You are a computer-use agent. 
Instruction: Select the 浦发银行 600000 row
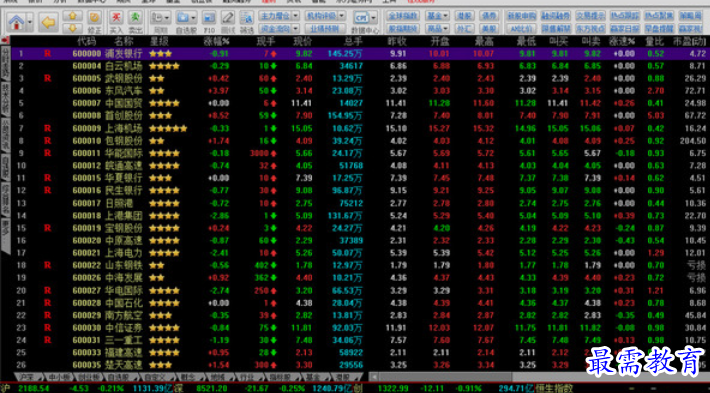click(360, 53)
